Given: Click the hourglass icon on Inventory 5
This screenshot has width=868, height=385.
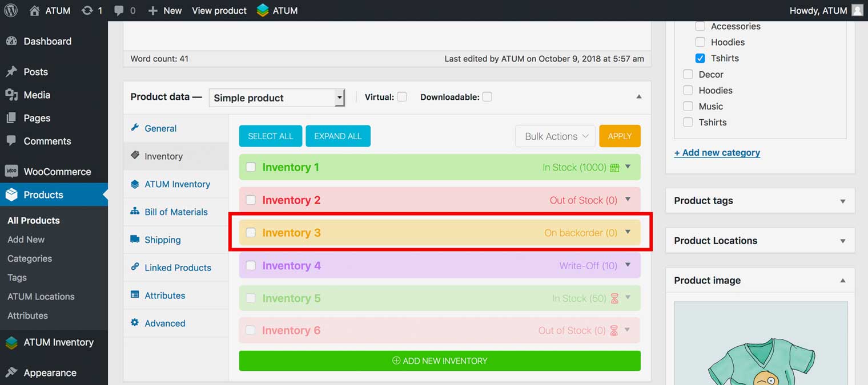Looking at the screenshot, I should (x=614, y=298).
